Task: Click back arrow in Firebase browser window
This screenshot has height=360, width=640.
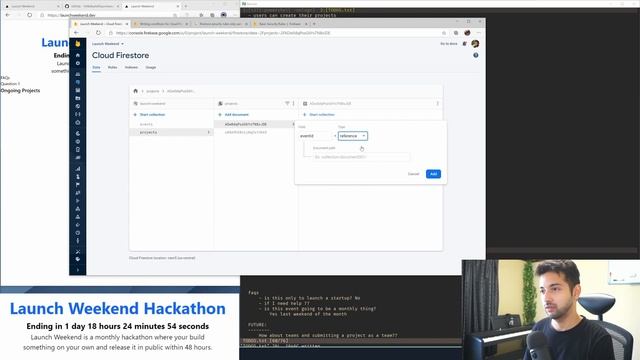Action: pos(76,33)
